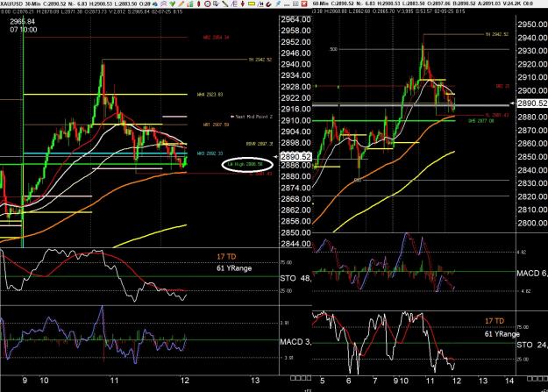Click the 2800.00 price on right axis

pyautogui.click(x=532, y=223)
